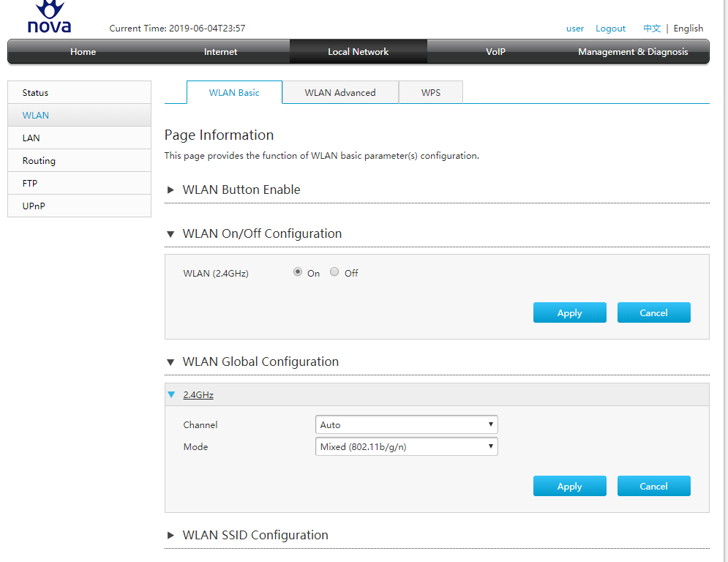Click the user link

[x=575, y=29]
